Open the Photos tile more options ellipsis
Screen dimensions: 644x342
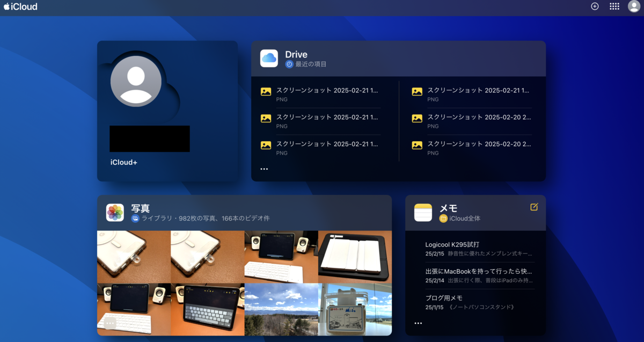click(109, 323)
